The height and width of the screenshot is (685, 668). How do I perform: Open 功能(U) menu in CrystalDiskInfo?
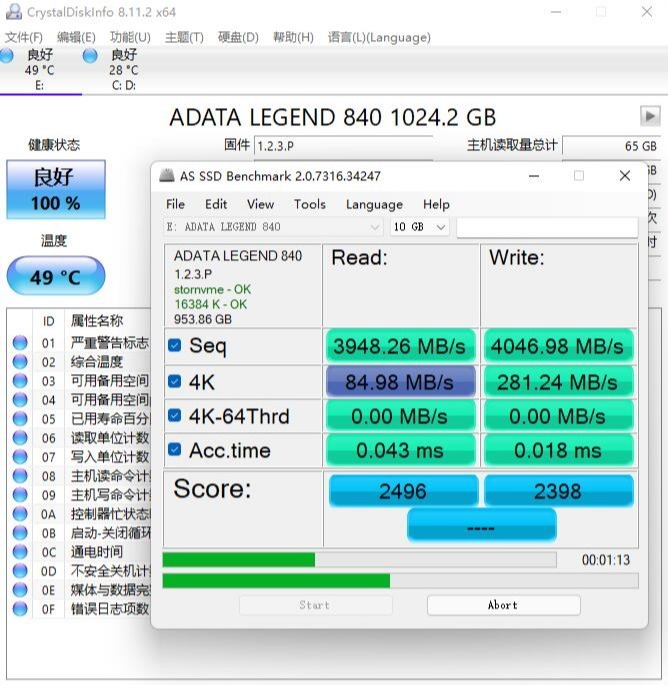(x=130, y=37)
